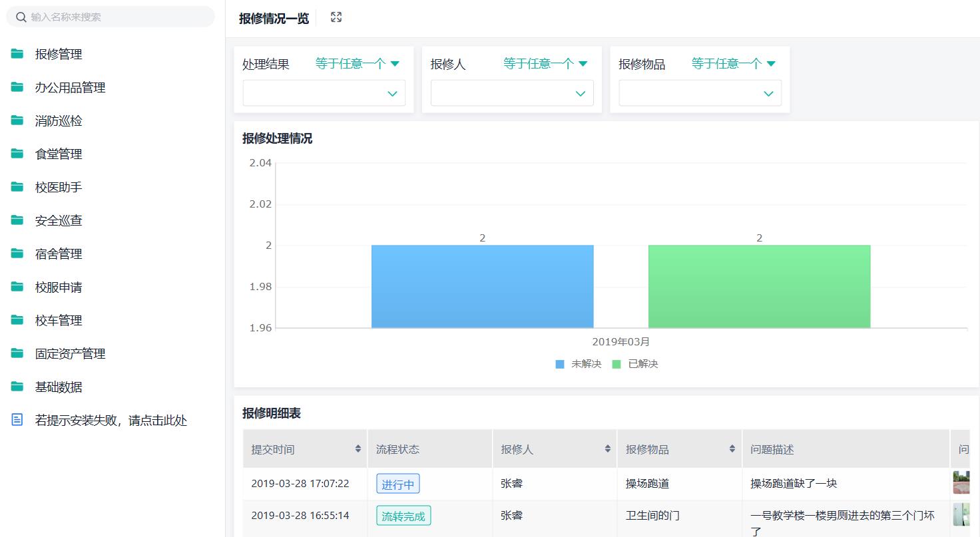Image resolution: width=980 pixels, height=537 pixels.
Task: Open the 处理结果 value dropdown
Action: (x=324, y=93)
